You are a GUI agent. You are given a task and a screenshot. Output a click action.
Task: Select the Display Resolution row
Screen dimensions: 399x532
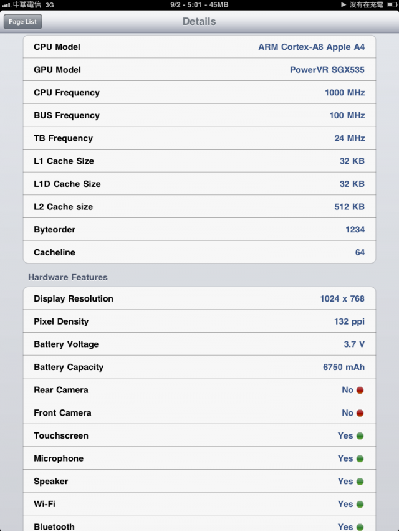click(x=199, y=298)
